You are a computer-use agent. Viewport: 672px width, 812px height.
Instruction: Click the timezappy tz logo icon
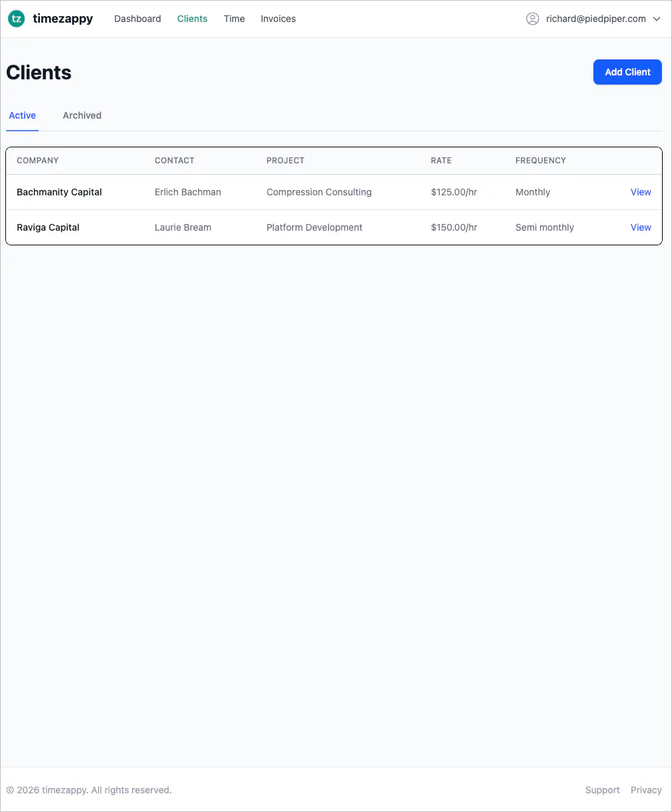pos(17,19)
